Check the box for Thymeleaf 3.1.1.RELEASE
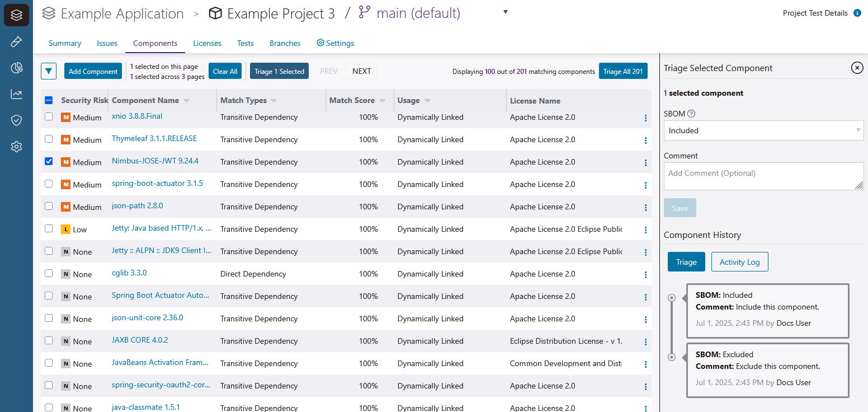This screenshot has height=412, width=868. [49, 139]
